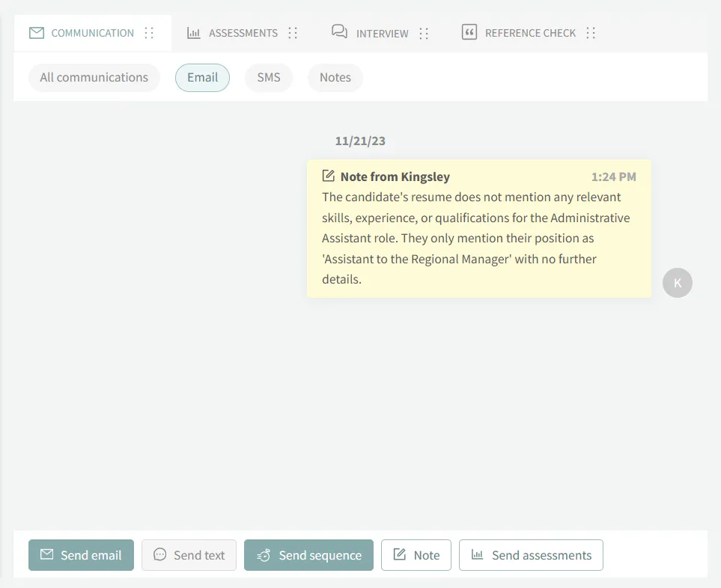Click the chat bubbles icon on Interview tab
The height and width of the screenshot is (588, 721).
(339, 31)
